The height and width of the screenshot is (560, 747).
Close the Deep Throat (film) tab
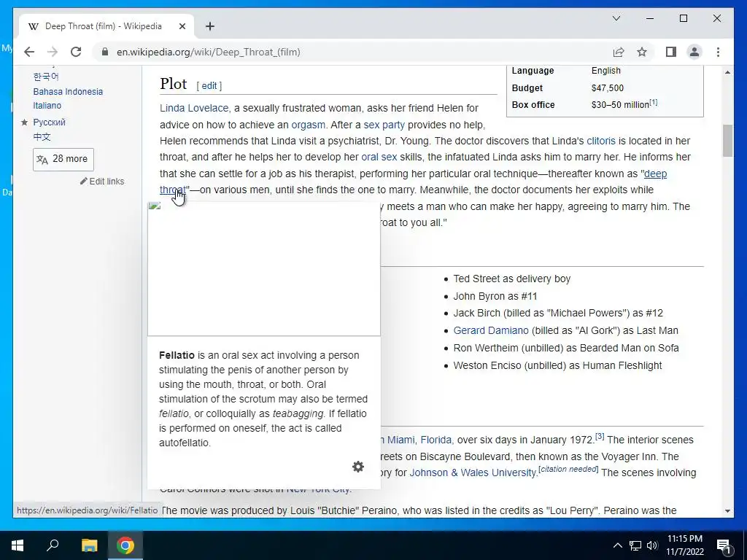pos(182,26)
